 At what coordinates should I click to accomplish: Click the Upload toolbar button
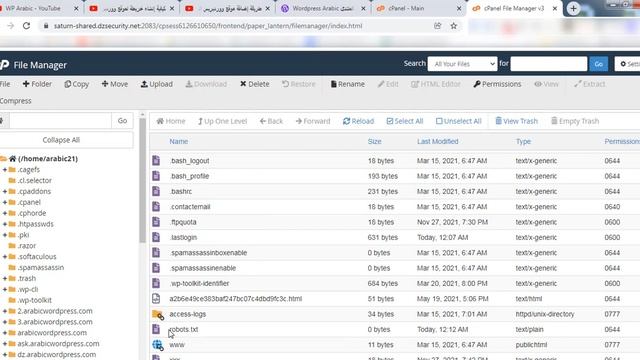(157, 84)
